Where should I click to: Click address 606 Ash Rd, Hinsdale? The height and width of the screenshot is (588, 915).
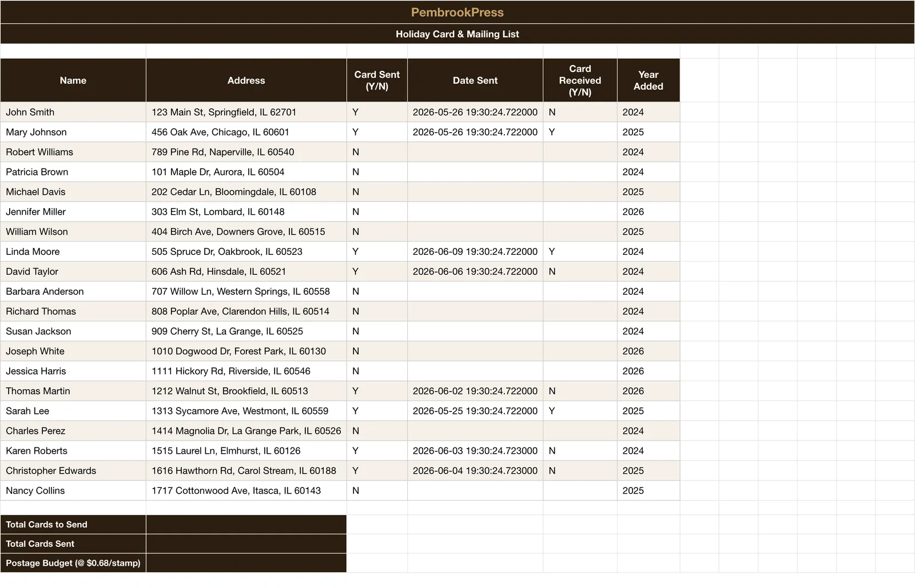click(246, 271)
